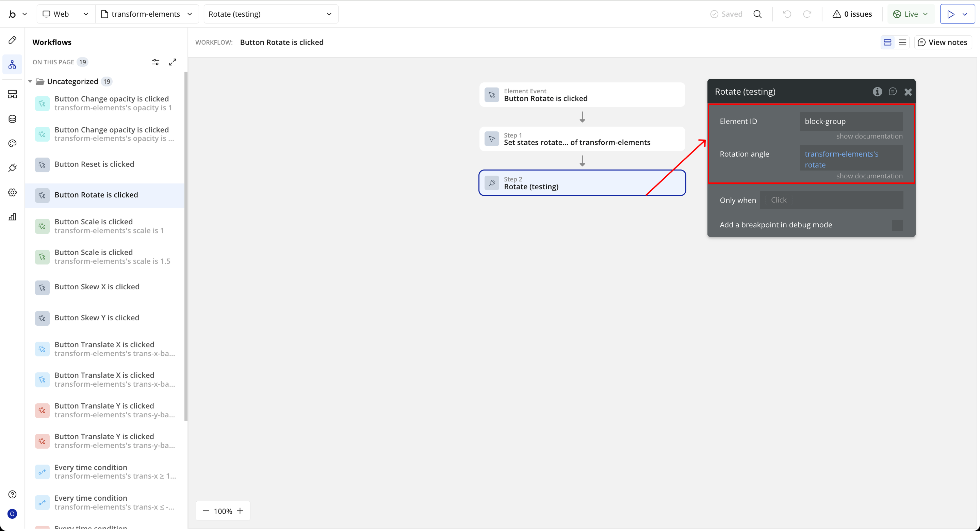Open the Web platform dropdown
The width and height of the screenshot is (980, 531).
65,14
